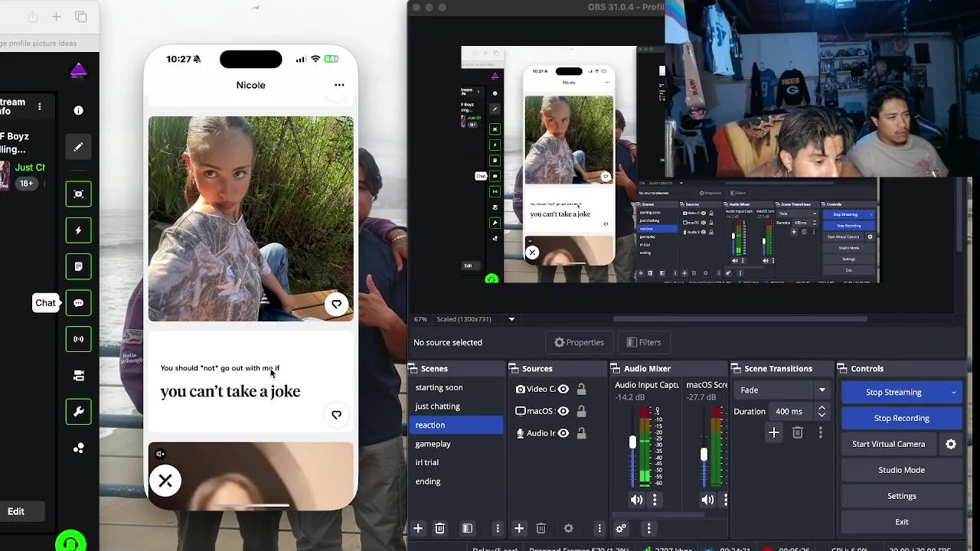Click the Edit button at sidebar bottom
This screenshot has width=980, height=551.
[16, 511]
